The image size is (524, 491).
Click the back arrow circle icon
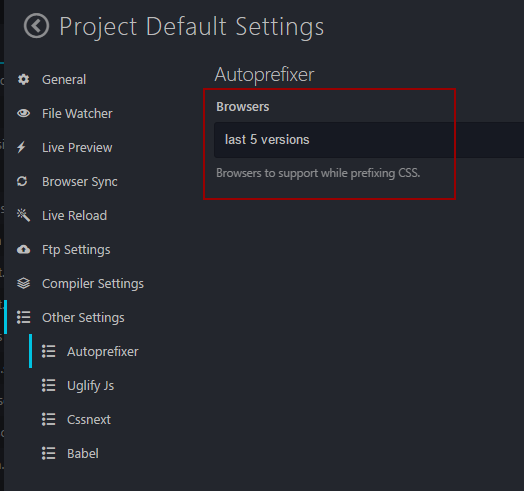pyautogui.click(x=36, y=26)
